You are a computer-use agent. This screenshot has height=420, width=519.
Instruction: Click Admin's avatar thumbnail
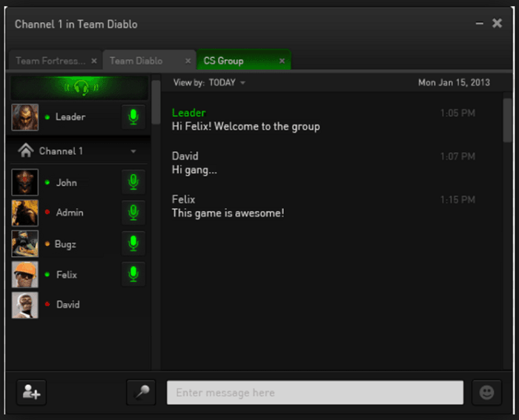tap(24, 213)
